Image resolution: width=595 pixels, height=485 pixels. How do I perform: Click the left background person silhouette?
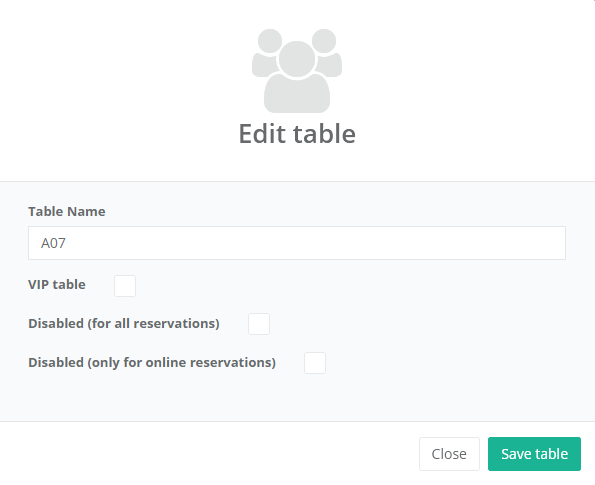click(x=266, y=53)
